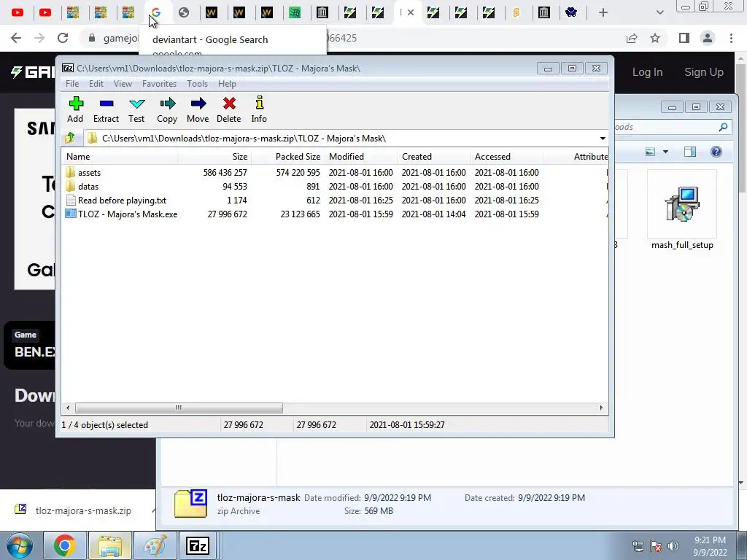Switch to the first YouTube tab

(18, 12)
